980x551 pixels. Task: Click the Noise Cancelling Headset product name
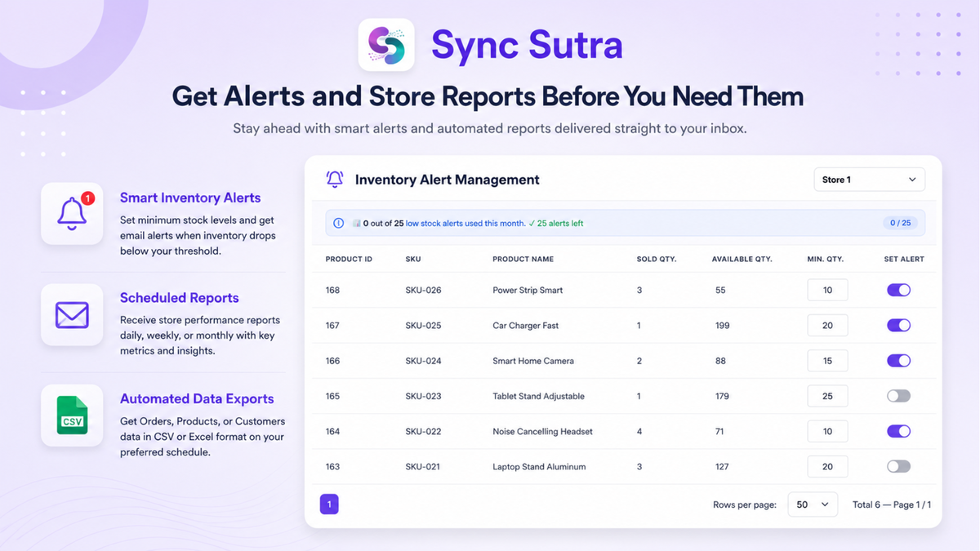(543, 431)
